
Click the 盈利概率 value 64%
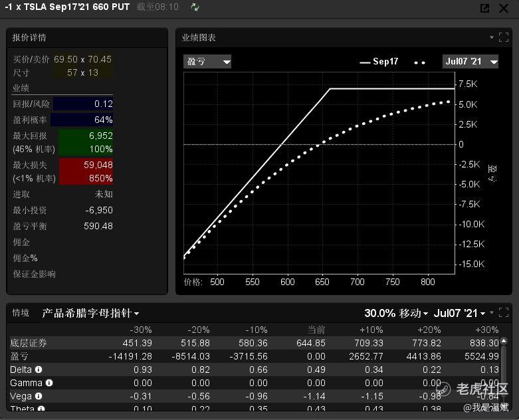tap(103, 120)
